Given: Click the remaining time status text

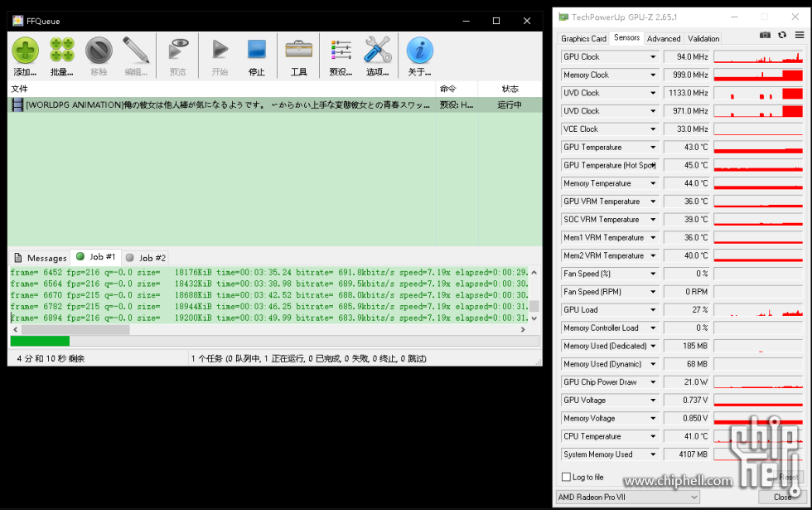Looking at the screenshot, I should pyautogui.click(x=51, y=358).
